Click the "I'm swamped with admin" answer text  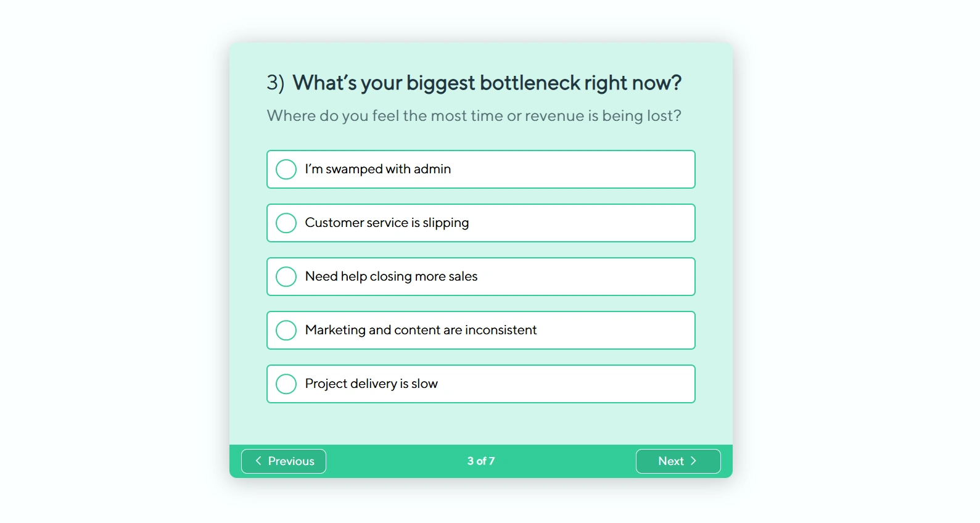pyautogui.click(x=377, y=169)
